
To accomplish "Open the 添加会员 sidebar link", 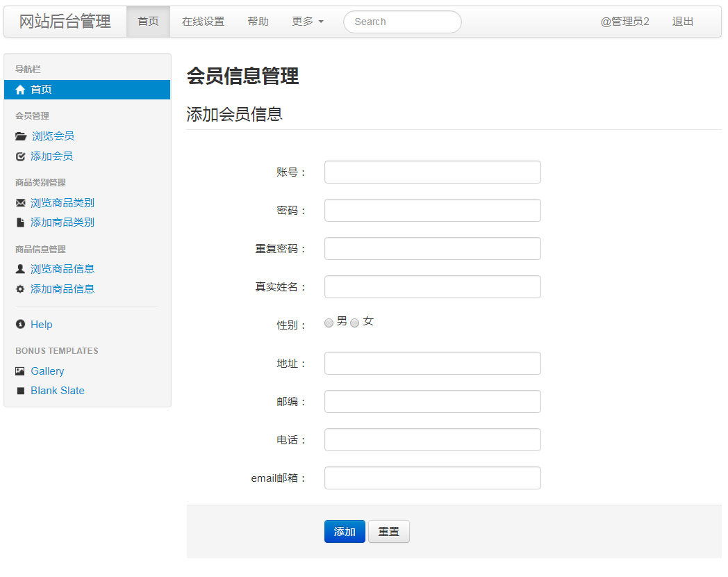I will point(51,156).
